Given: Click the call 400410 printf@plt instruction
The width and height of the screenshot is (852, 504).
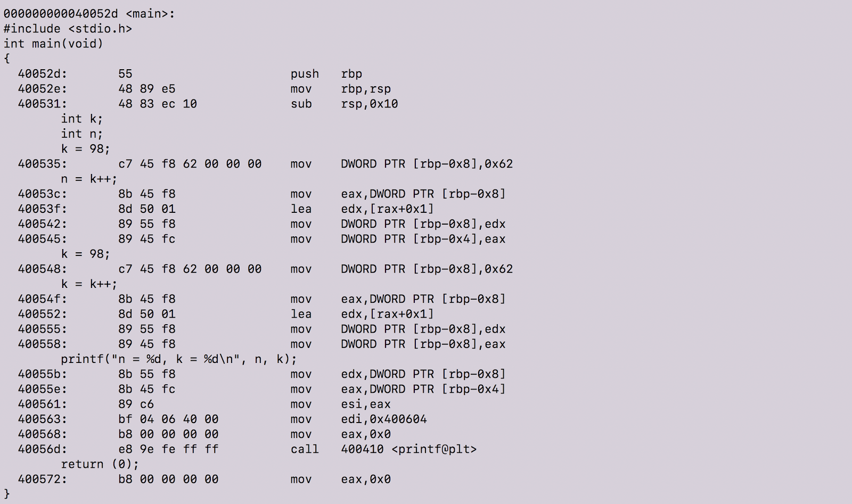Looking at the screenshot, I should pyautogui.click(x=383, y=449).
